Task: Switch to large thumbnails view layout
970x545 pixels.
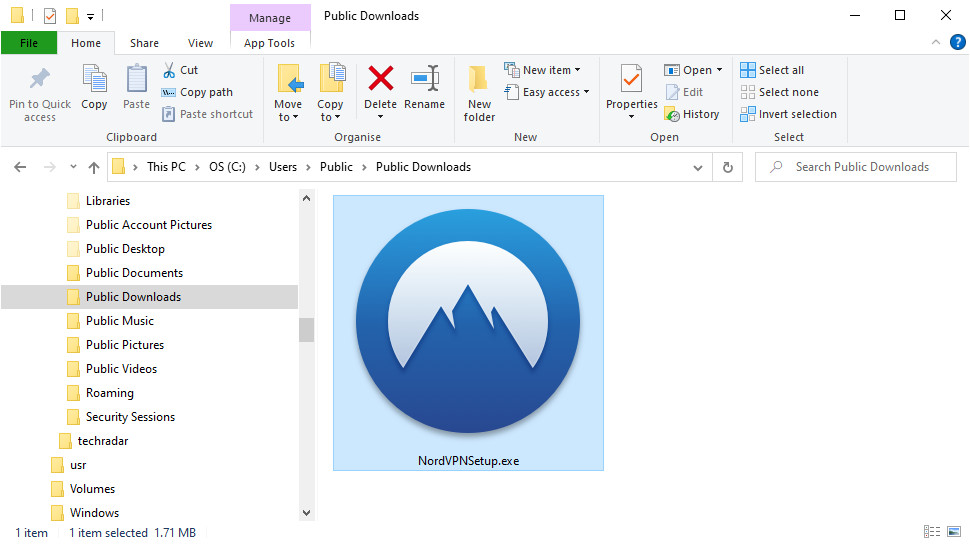Action: pos(954,531)
